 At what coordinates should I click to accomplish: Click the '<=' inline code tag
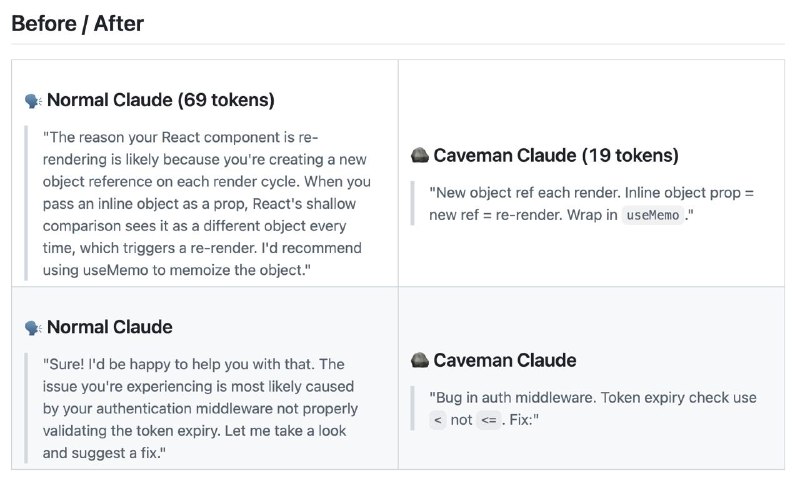point(488,421)
